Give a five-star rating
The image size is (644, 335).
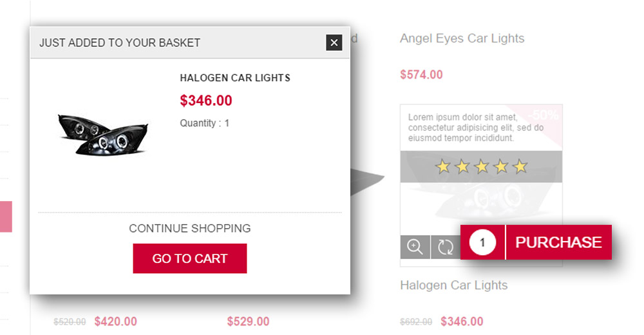pos(520,167)
